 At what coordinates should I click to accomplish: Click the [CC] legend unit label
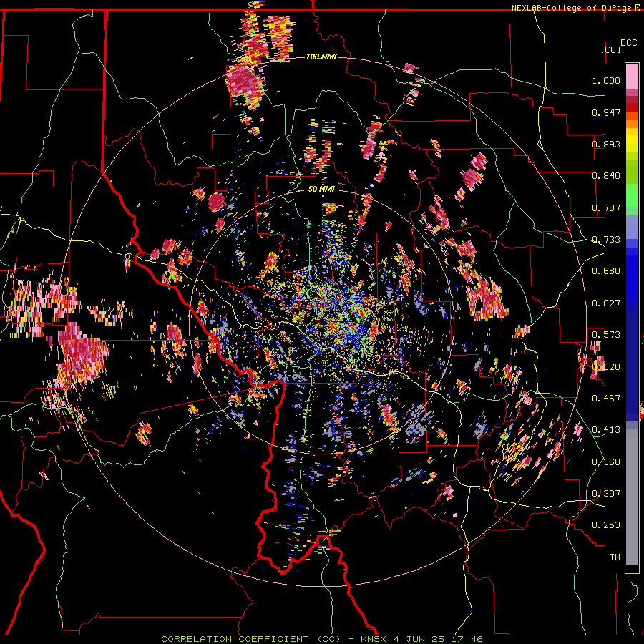tap(610, 49)
